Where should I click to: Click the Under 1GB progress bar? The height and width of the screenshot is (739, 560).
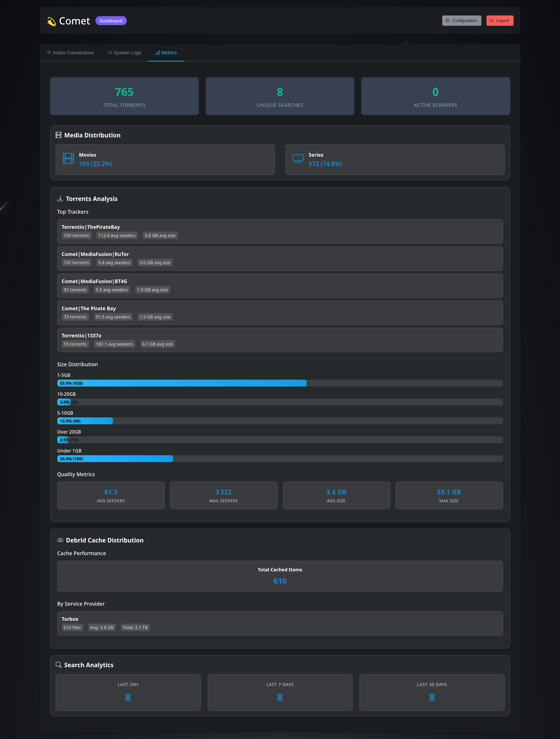point(115,459)
